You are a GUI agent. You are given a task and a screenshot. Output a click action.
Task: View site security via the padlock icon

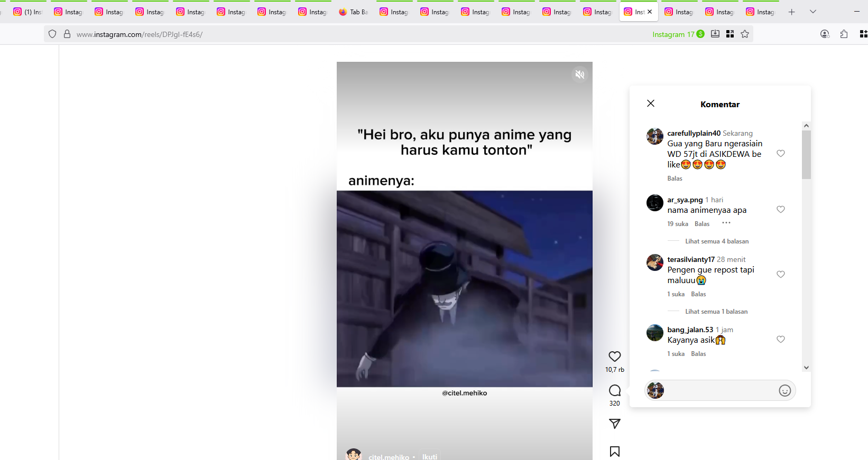[x=67, y=34]
